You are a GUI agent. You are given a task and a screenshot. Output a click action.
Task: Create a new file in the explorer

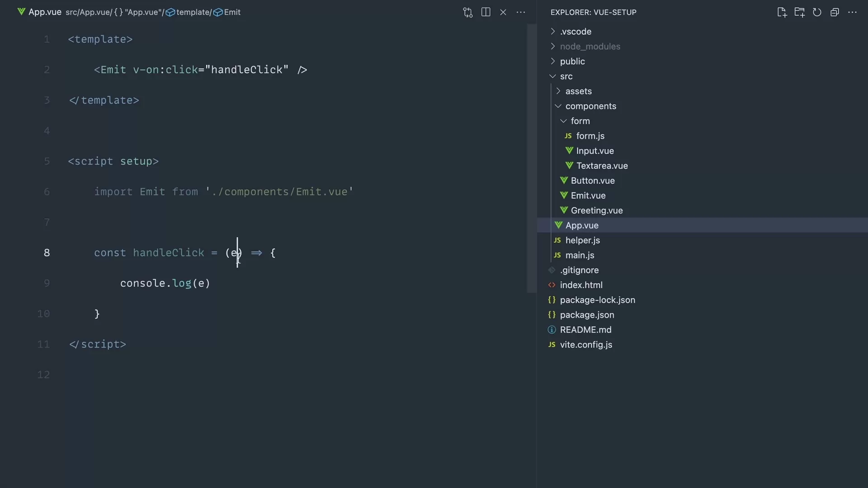782,12
